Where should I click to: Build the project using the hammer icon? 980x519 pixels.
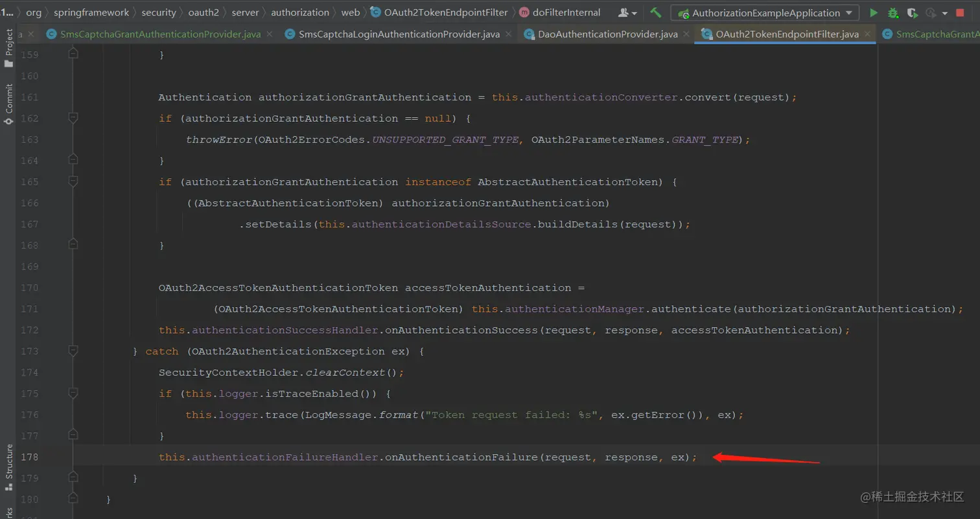pyautogui.click(x=656, y=12)
